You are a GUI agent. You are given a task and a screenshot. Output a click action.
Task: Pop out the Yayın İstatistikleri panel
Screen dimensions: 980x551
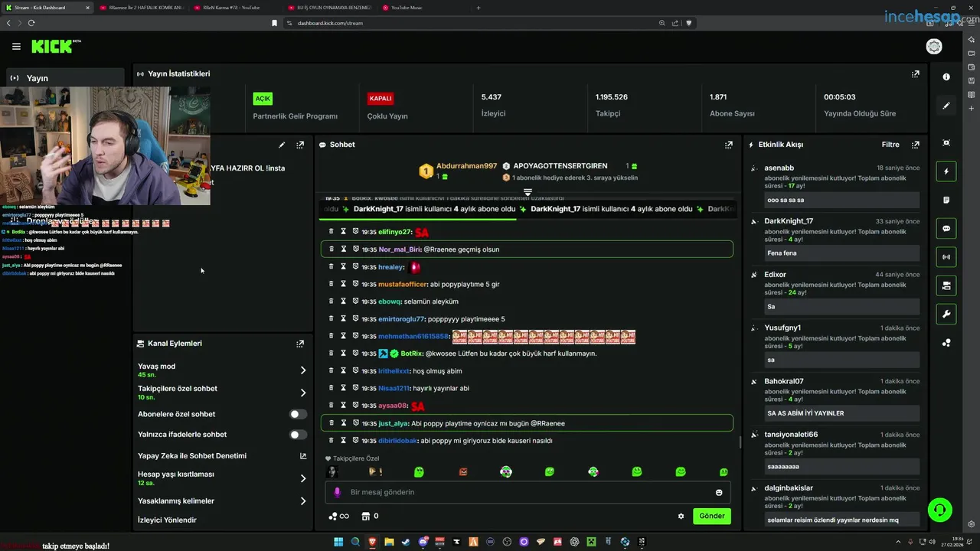(x=915, y=74)
